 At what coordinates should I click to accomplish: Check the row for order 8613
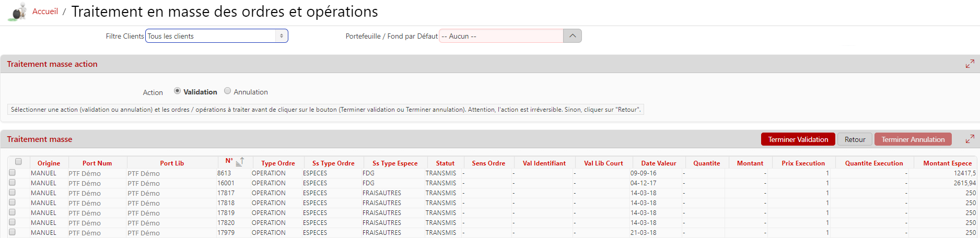click(12, 173)
